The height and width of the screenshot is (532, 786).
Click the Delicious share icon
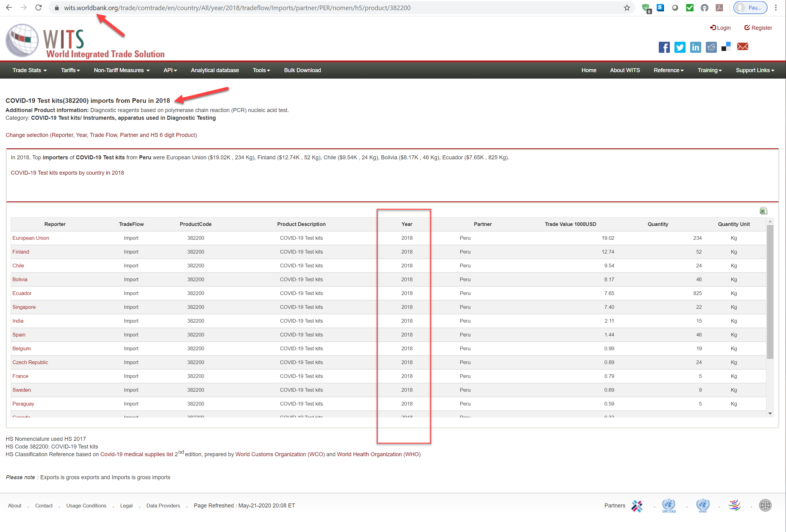[726, 47]
